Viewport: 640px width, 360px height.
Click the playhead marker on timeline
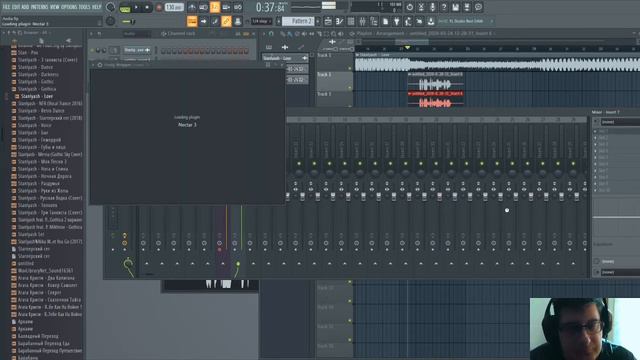[407, 48]
